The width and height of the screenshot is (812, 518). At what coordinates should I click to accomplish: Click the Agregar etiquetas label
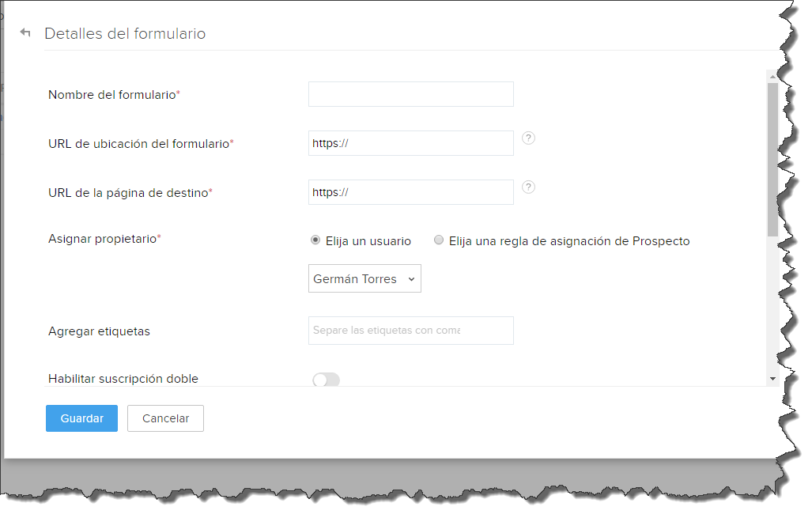(x=99, y=331)
